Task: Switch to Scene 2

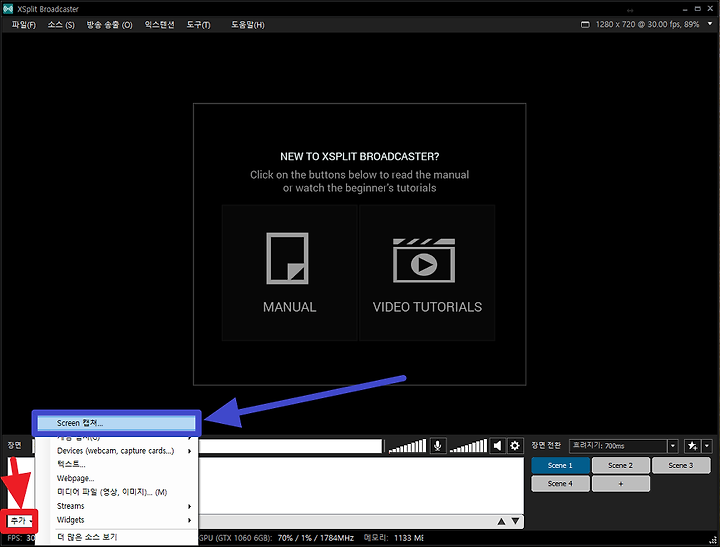Action: pos(621,465)
